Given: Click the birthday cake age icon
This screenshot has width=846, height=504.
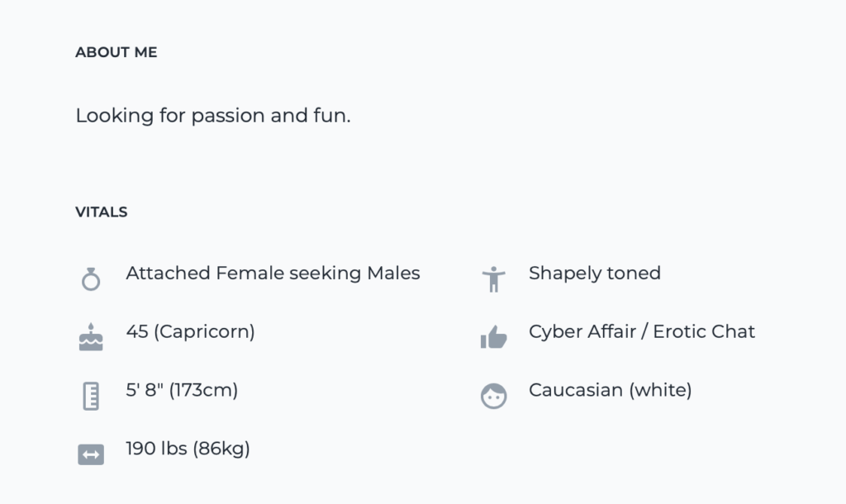Looking at the screenshot, I should click(x=91, y=337).
